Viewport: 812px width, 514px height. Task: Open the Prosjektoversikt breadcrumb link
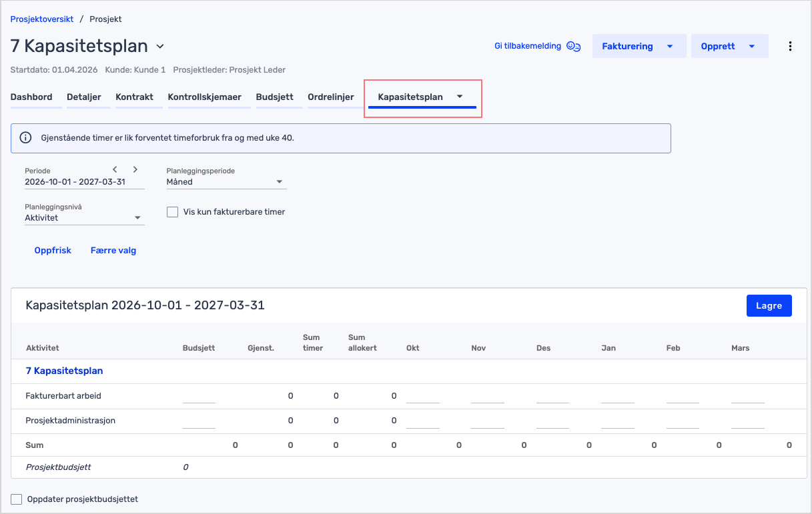(x=42, y=19)
